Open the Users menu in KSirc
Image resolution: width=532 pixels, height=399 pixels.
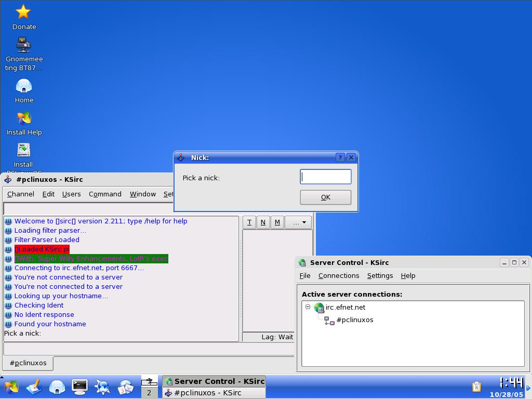71,194
